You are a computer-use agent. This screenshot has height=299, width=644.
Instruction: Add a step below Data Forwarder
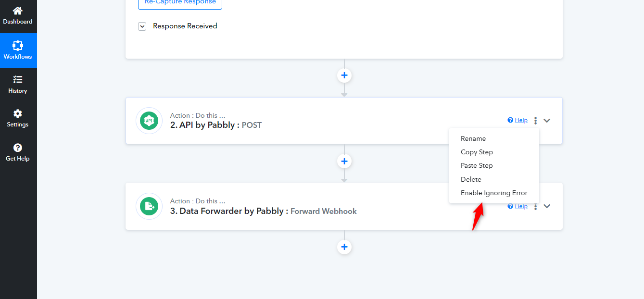[x=344, y=247]
